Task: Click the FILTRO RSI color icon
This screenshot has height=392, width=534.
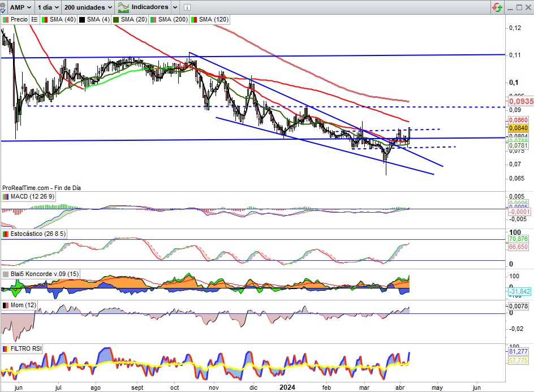Action: (6, 348)
